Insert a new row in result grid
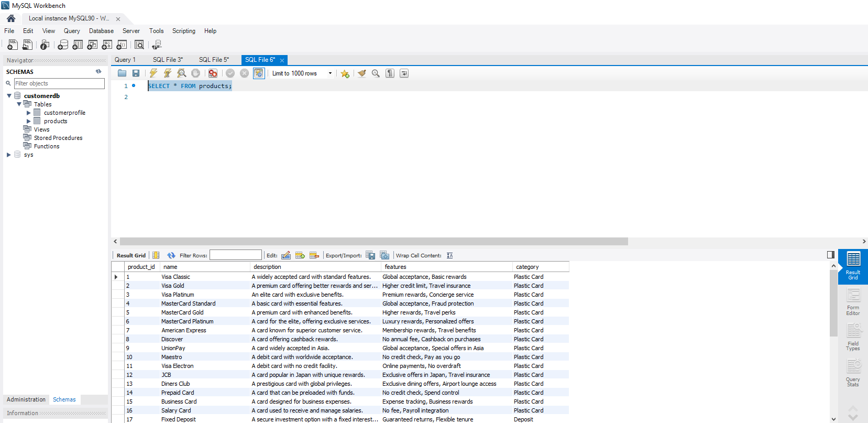This screenshot has height=423, width=868. pyautogui.click(x=300, y=255)
